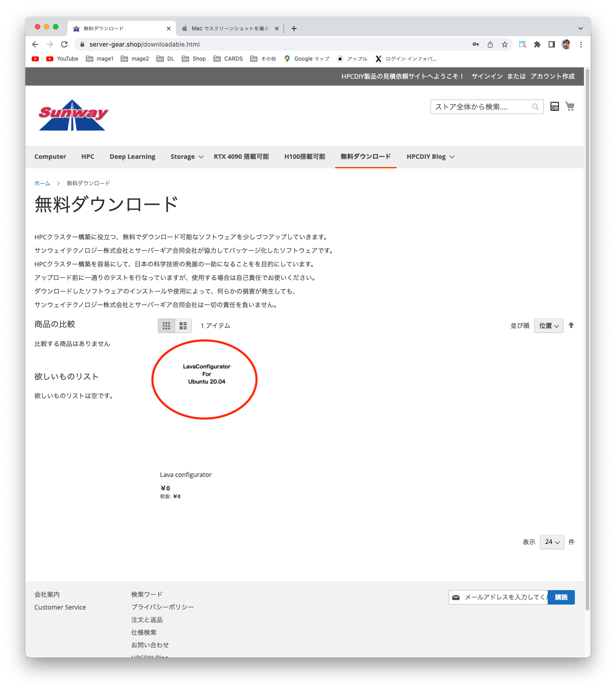Open the estimate calculator icon beside cart
Screen dimensions: 616x691
[x=554, y=106]
